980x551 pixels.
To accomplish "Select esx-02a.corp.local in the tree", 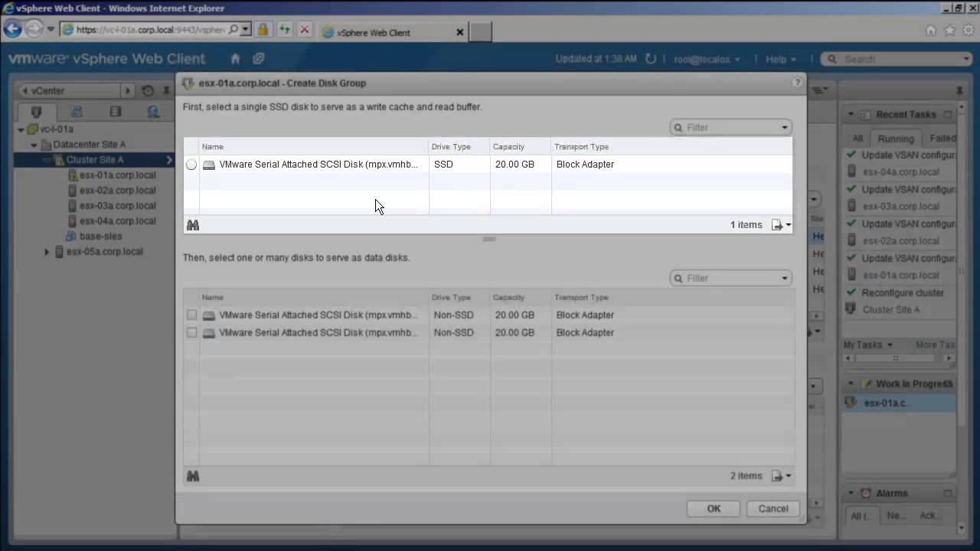I will (117, 191).
